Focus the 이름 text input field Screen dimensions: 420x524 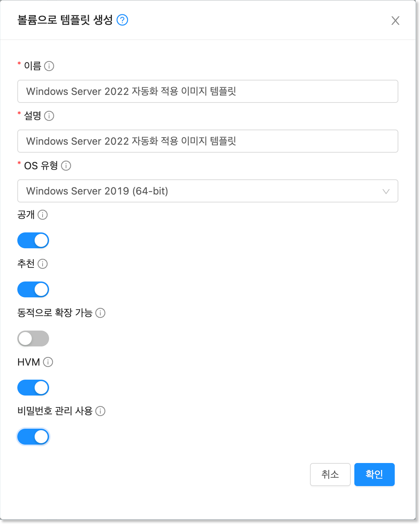click(207, 91)
